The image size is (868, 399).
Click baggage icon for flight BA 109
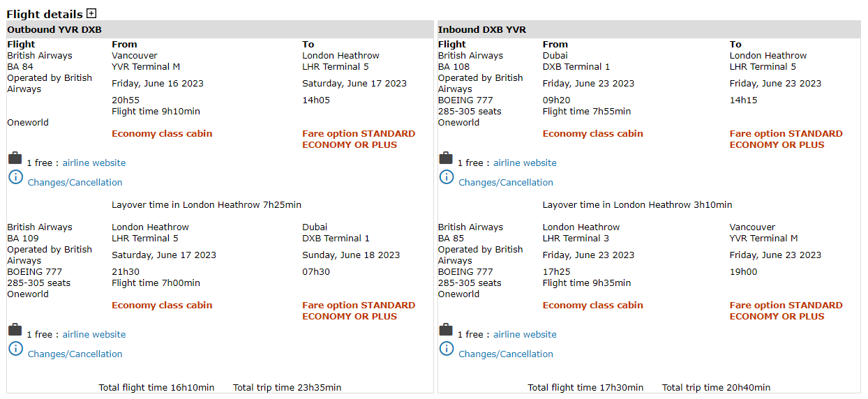(15, 331)
